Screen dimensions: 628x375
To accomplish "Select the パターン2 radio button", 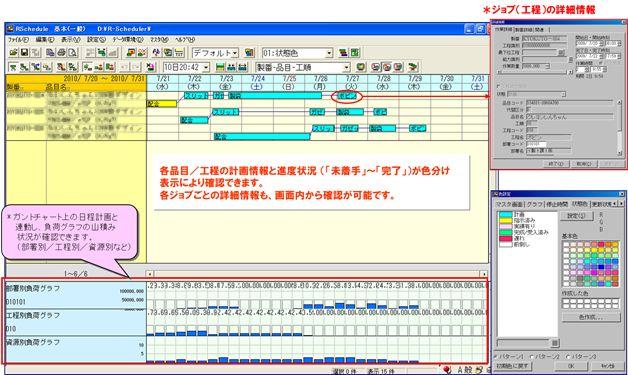I will [544, 356].
